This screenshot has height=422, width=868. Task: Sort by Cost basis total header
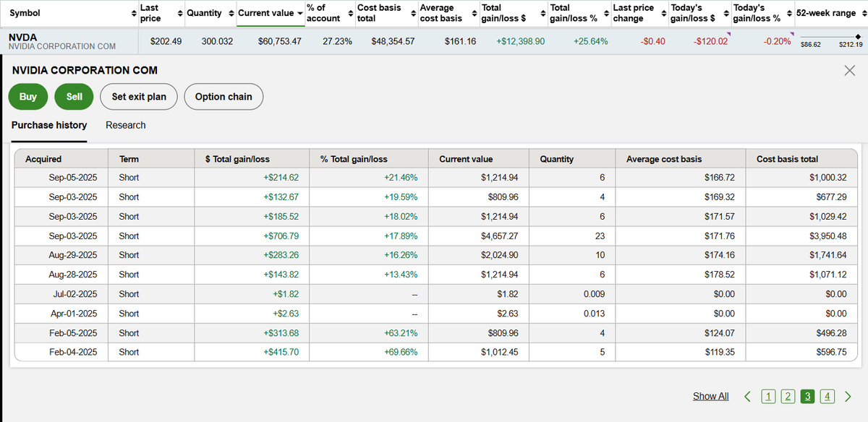click(379, 13)
